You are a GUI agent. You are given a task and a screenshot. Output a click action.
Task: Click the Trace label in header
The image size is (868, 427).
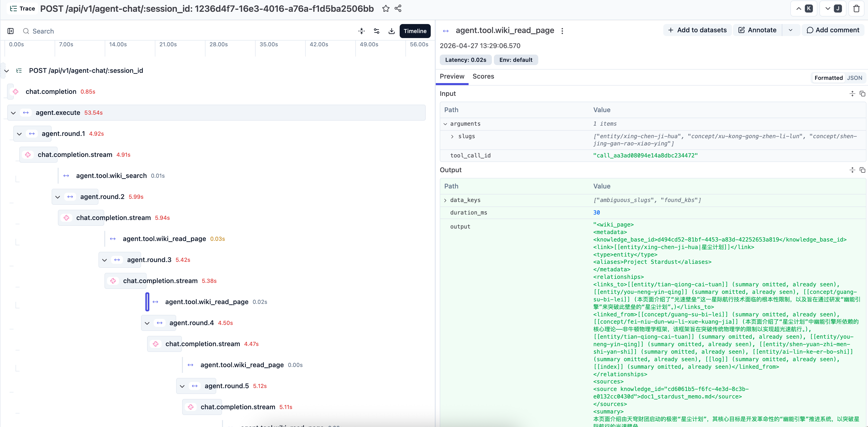click(23, 9)
